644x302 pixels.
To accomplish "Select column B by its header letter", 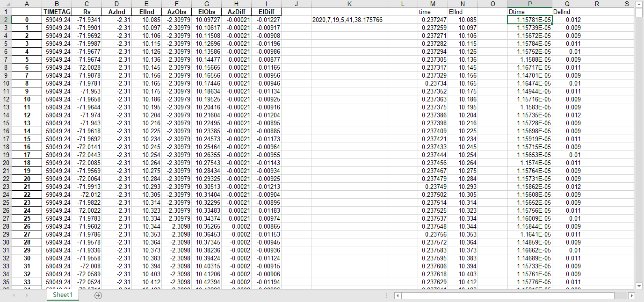I will coord(57,4).
